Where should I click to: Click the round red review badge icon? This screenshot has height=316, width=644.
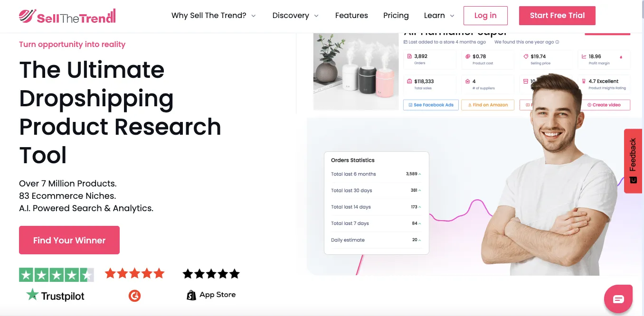[x=134, y=295]
